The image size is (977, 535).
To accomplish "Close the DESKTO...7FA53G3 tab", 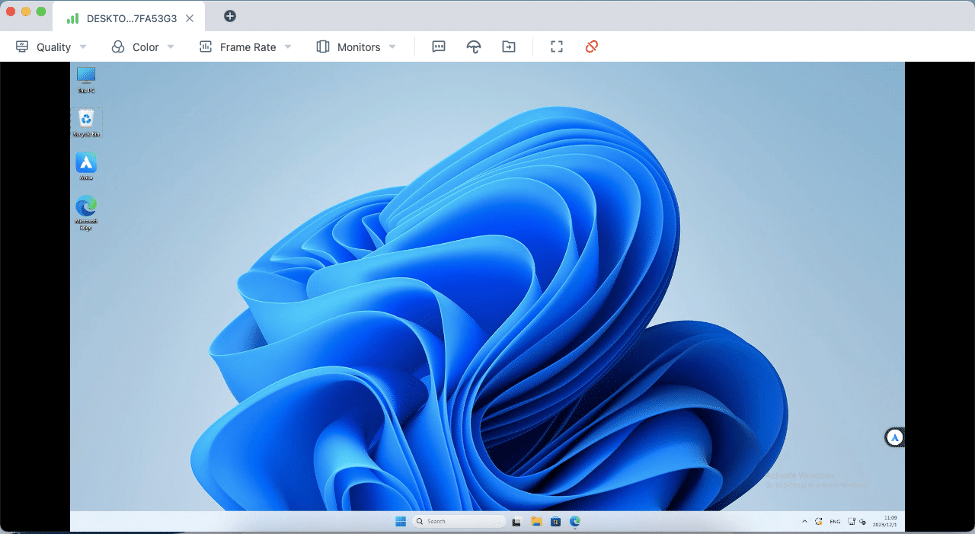I will click(189, 18).
